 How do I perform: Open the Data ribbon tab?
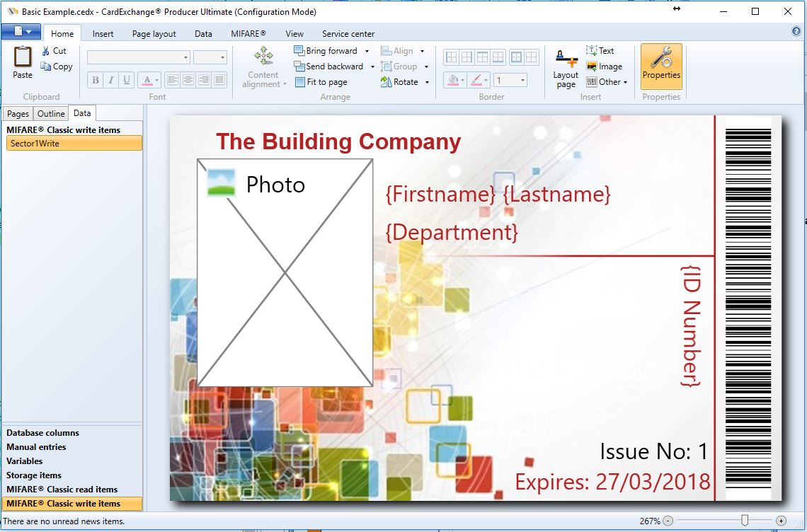[203, 33]
